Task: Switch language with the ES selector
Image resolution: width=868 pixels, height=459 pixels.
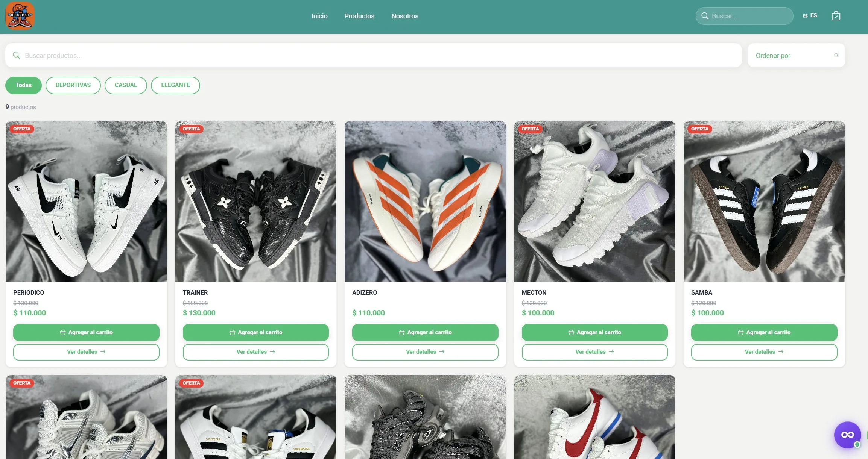Action: [810, 15]
